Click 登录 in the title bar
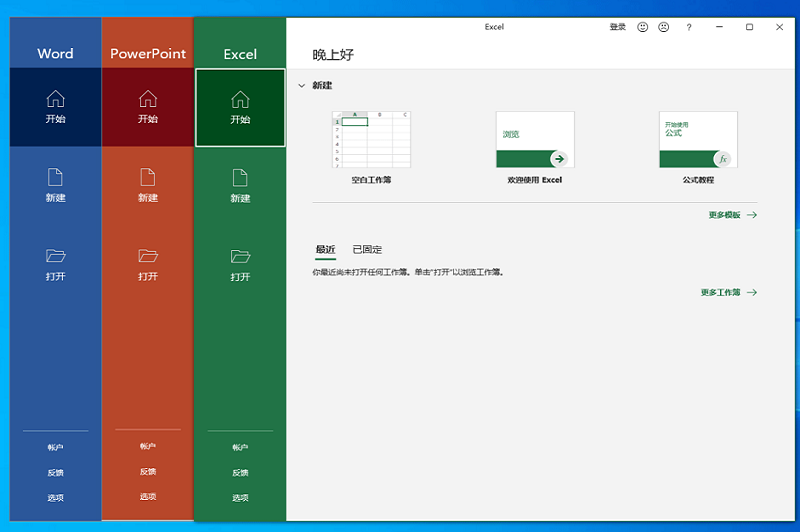The height and width of the screenshot is (532, 800). coord(617,27)
